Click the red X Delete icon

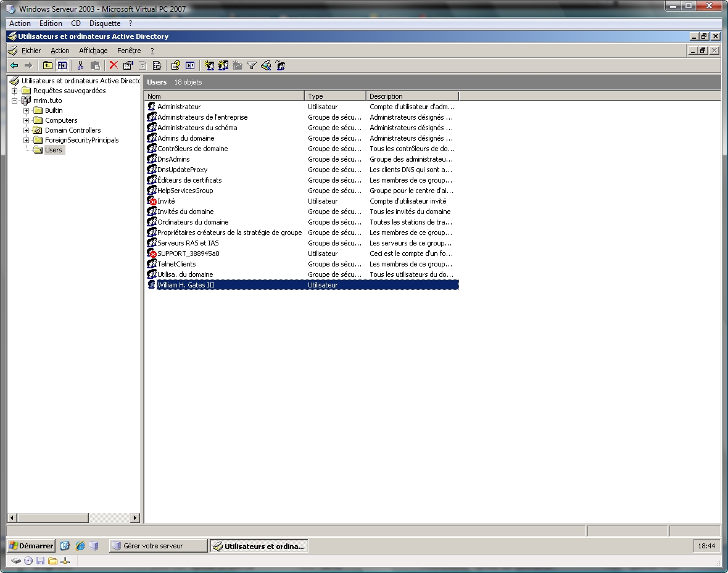114,65
